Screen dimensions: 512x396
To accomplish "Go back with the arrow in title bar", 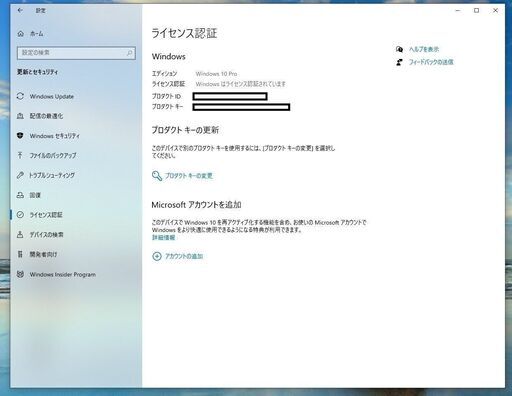I will pyautogui.click(x=20, y=10).
